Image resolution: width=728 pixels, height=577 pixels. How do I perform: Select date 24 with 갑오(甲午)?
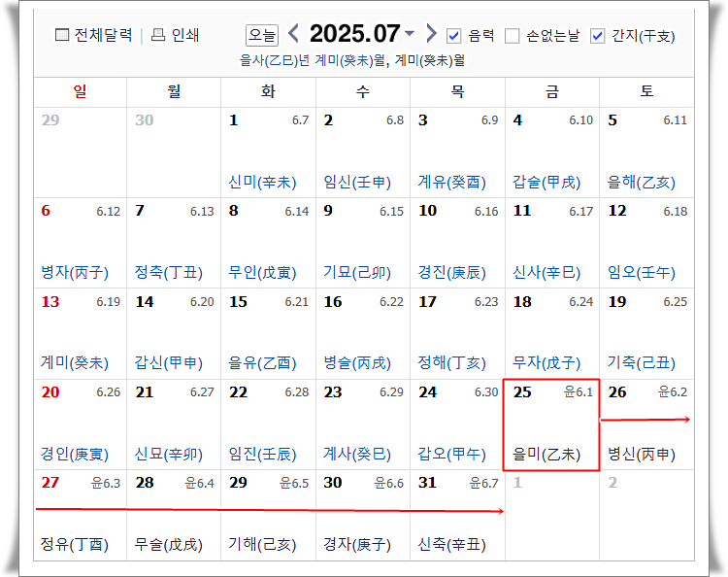coord(458,424)
